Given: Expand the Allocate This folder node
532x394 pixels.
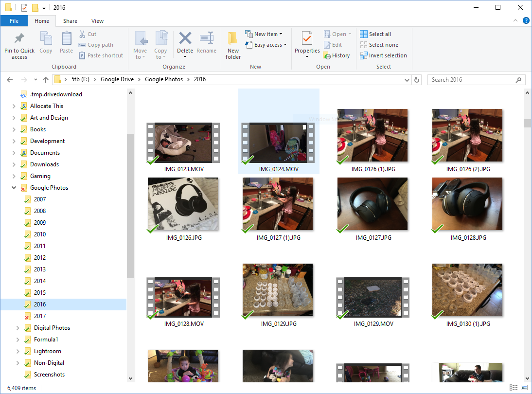Looking at the screenshot, I should pos(14,106).
